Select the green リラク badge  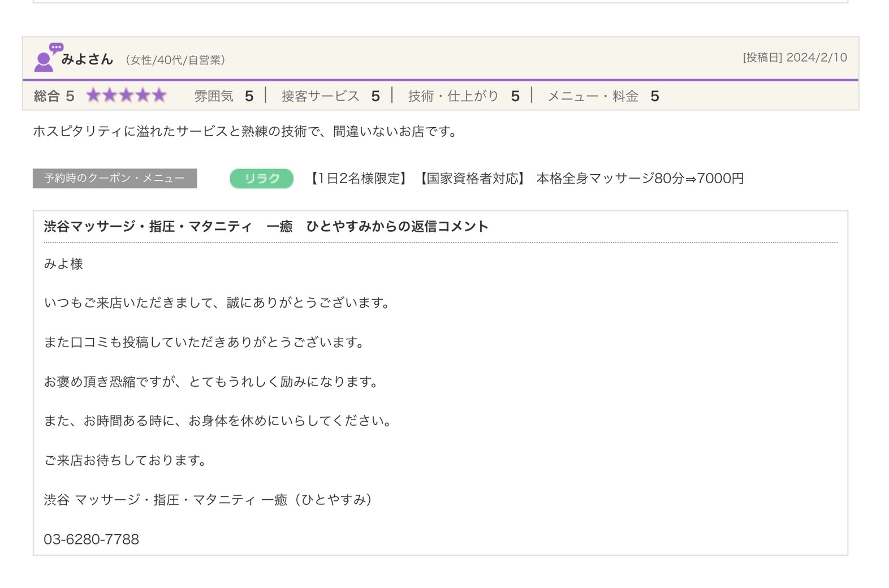click(261, 179)
